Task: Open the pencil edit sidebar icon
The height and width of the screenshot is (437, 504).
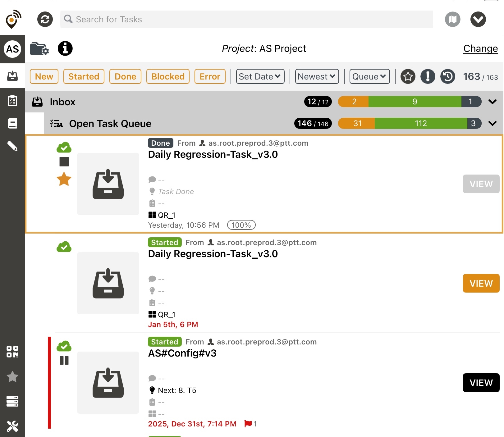Action: click(x=12, y=146)
